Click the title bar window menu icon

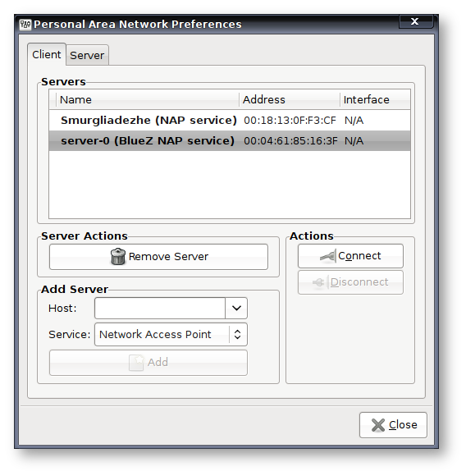(x=25, y=25)
